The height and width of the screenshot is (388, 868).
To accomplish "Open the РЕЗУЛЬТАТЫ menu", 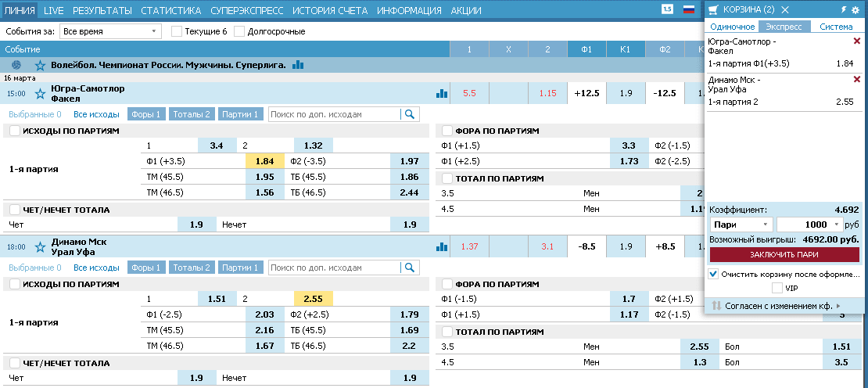I will pos(102,10).
